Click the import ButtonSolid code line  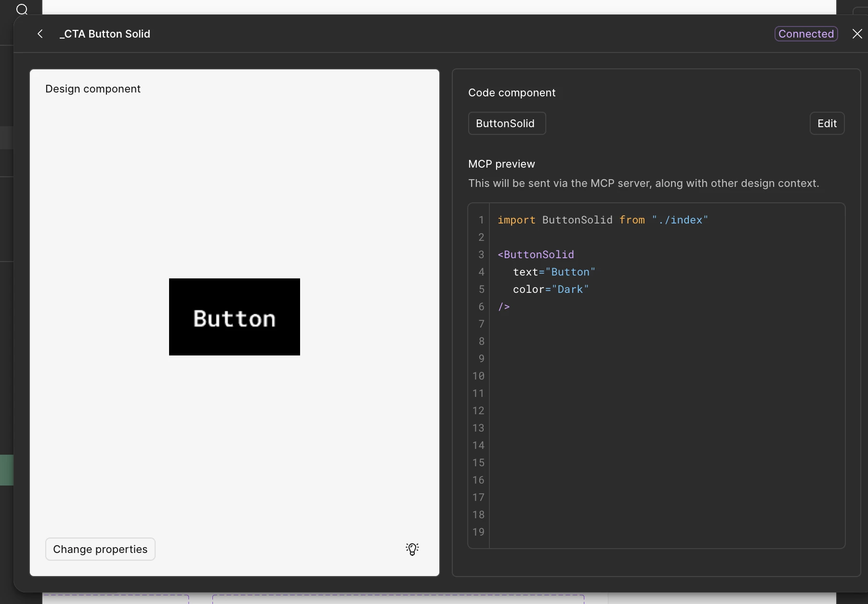[x=603, y=220]
